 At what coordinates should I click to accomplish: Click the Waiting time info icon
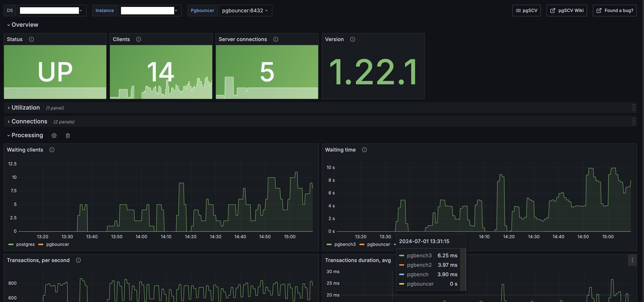(364, 150)
